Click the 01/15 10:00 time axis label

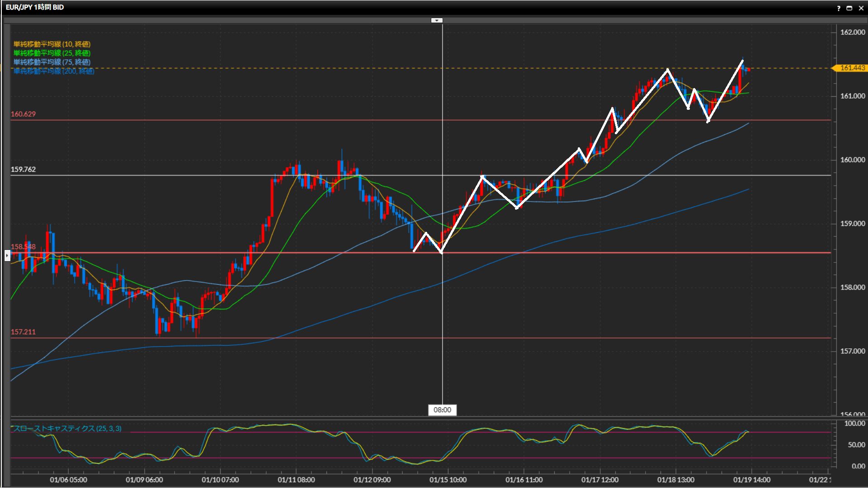[448, 480]
